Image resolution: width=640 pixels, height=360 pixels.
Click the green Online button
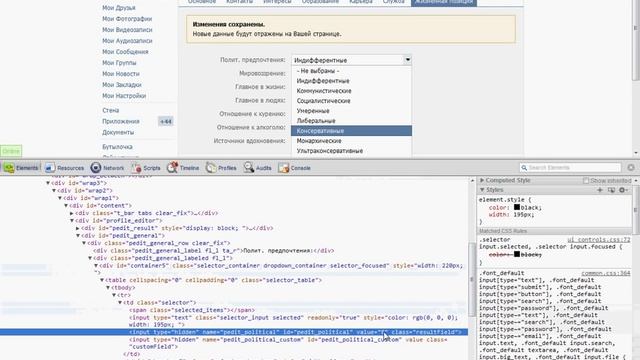click(x=11, y=151)
